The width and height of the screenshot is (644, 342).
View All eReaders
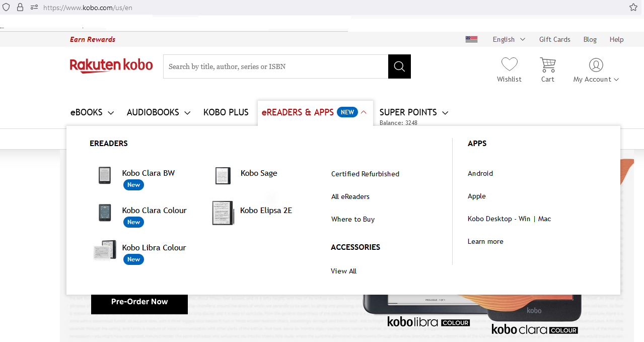click(350, 196)
